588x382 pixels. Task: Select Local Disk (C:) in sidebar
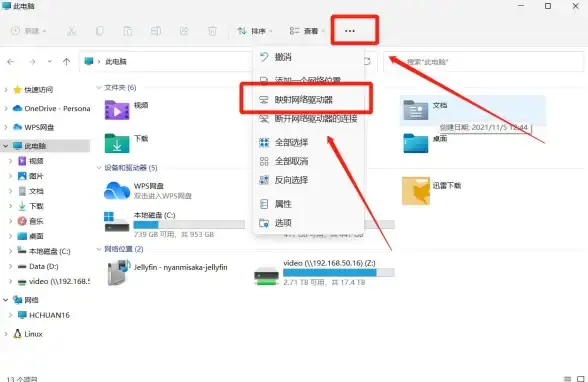pyautogui.click(x=44, y=251)
